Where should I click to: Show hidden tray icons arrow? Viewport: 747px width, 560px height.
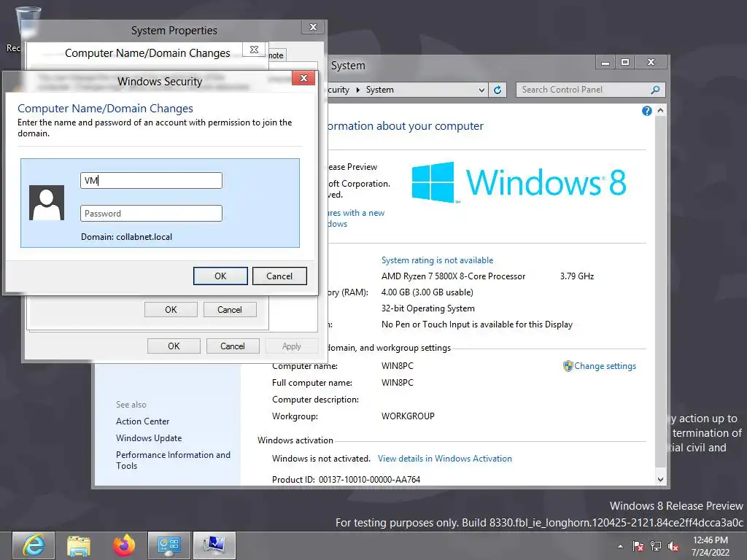coord(620,546)
